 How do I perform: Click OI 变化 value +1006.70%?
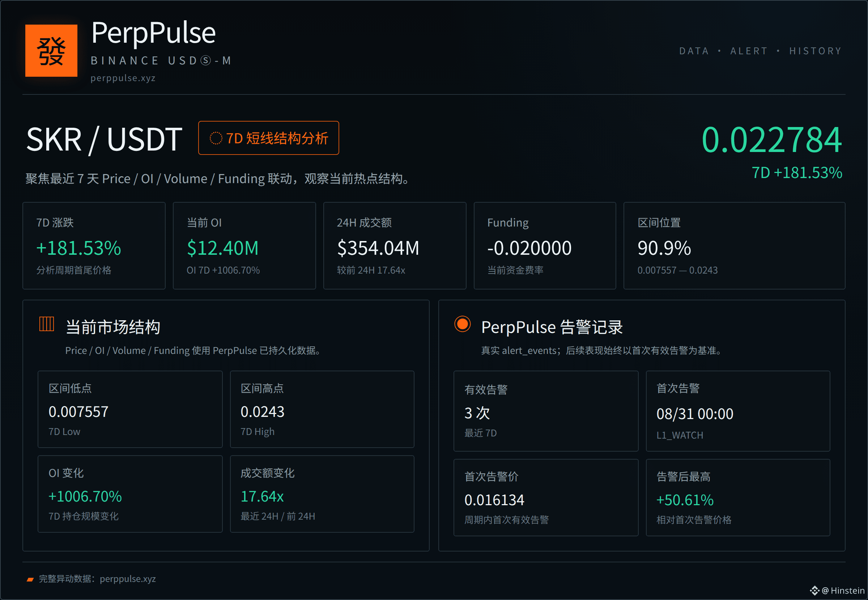(85, 497)
